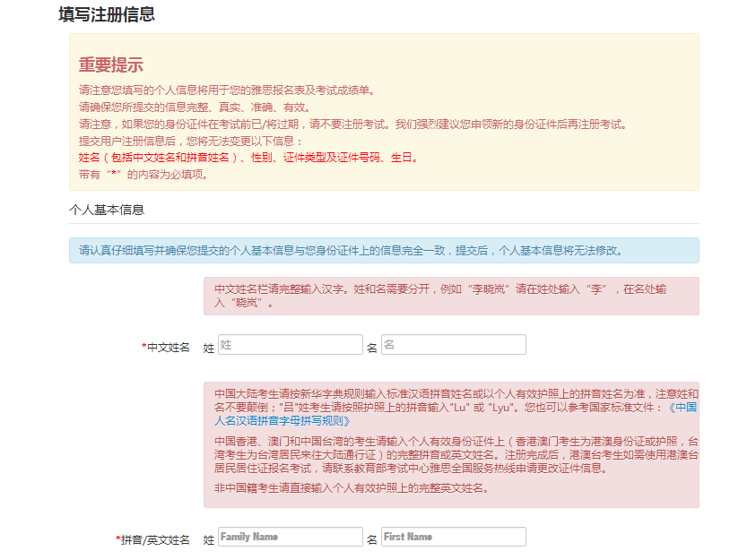
Task: Focus the First Name pinyin input field
Action: pyautogui.click(x=453, y=537)
